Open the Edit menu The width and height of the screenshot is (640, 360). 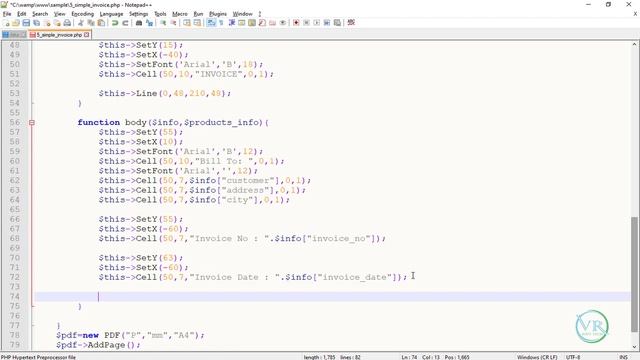point(22,14)
